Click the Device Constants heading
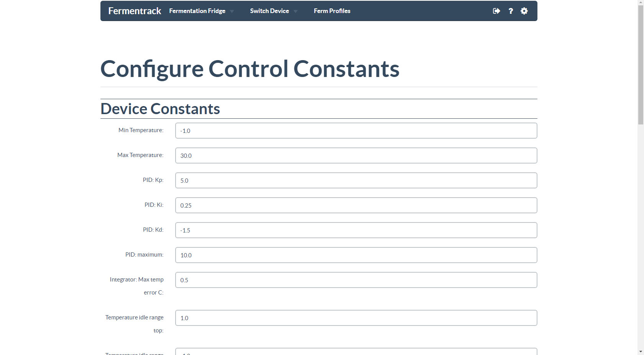 tap(160, 109)
